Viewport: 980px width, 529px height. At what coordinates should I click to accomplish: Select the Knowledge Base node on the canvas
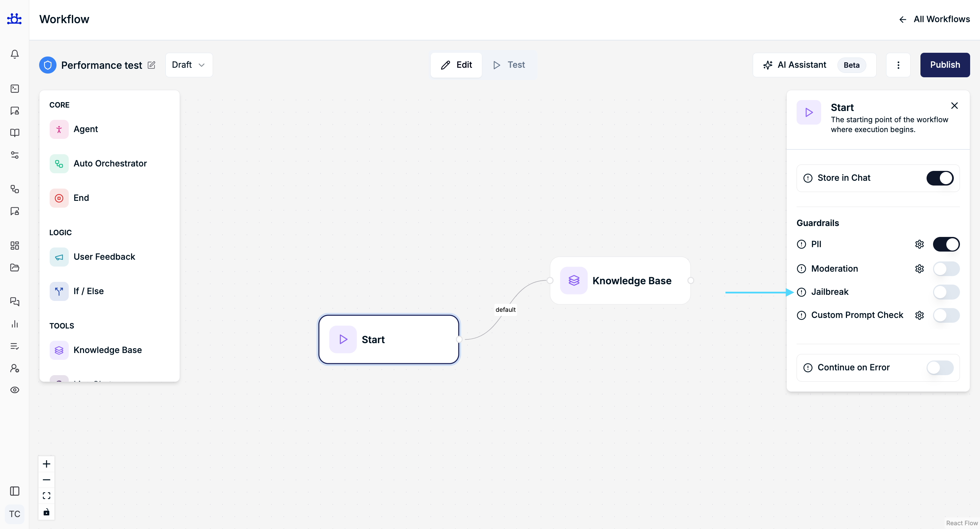[x=620, y=281]
